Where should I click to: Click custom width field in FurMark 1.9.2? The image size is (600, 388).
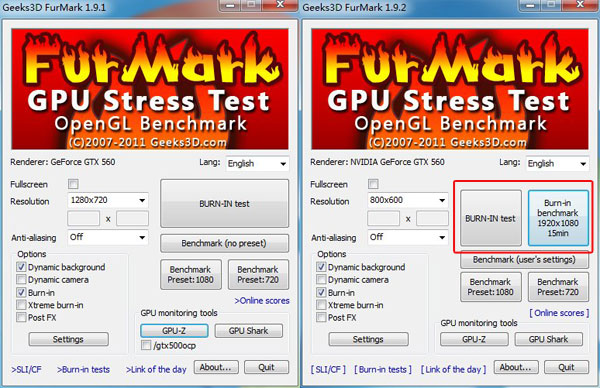pos(384,218)
